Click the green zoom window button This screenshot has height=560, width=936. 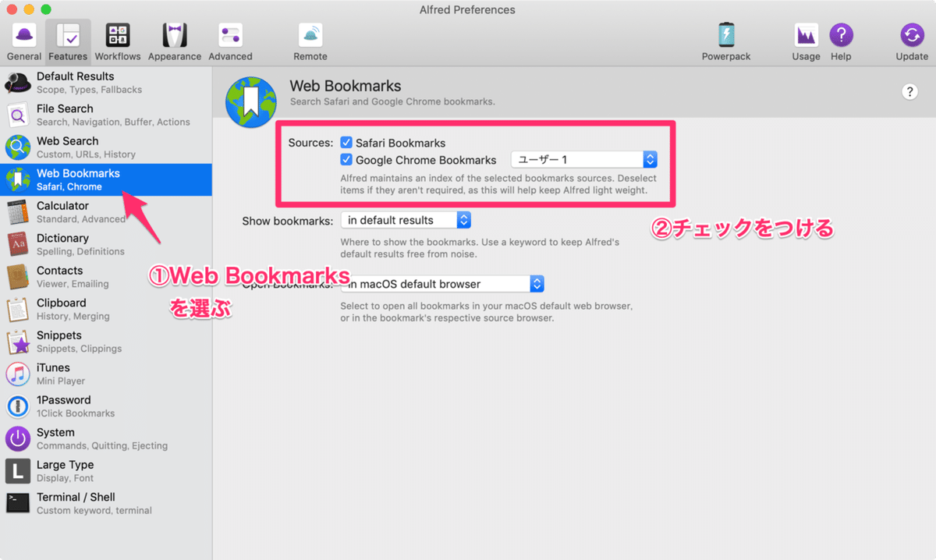pos(45,9)
